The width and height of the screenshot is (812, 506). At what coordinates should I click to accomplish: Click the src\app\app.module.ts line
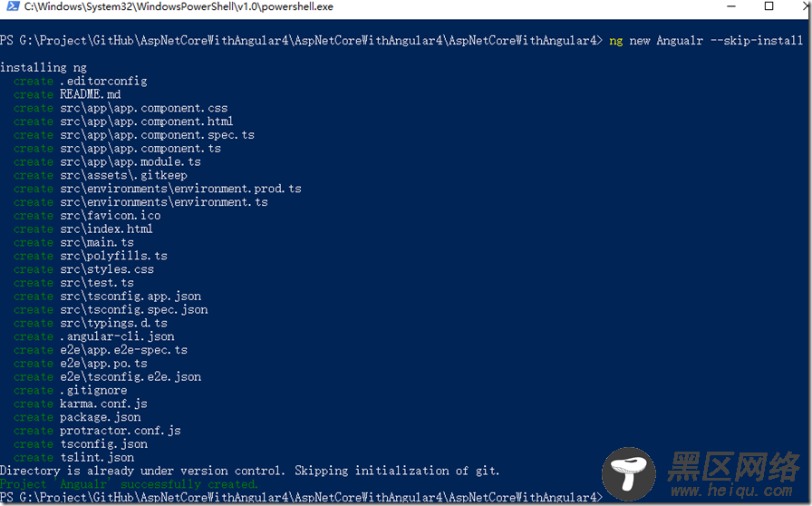pyautogui.click(x=107, y=161)
